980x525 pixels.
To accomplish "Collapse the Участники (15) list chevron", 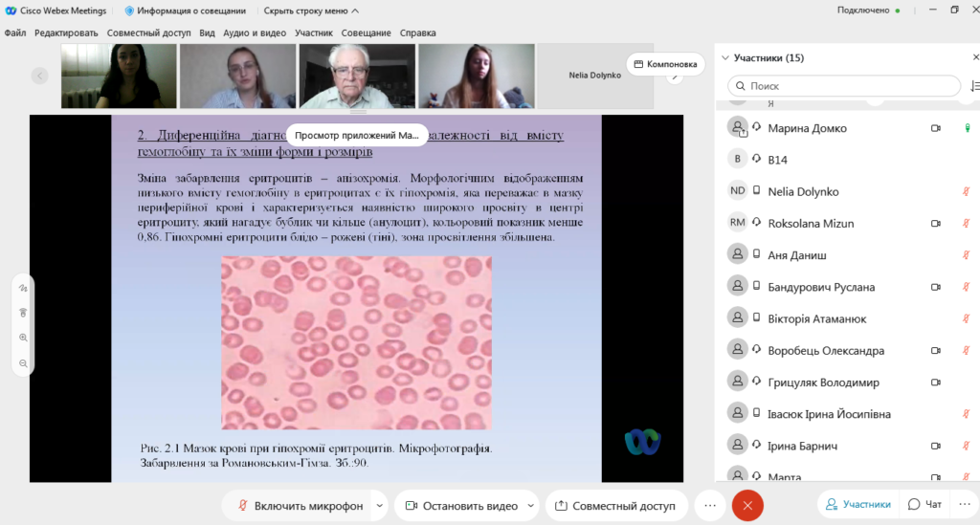I will pos(725,58).
